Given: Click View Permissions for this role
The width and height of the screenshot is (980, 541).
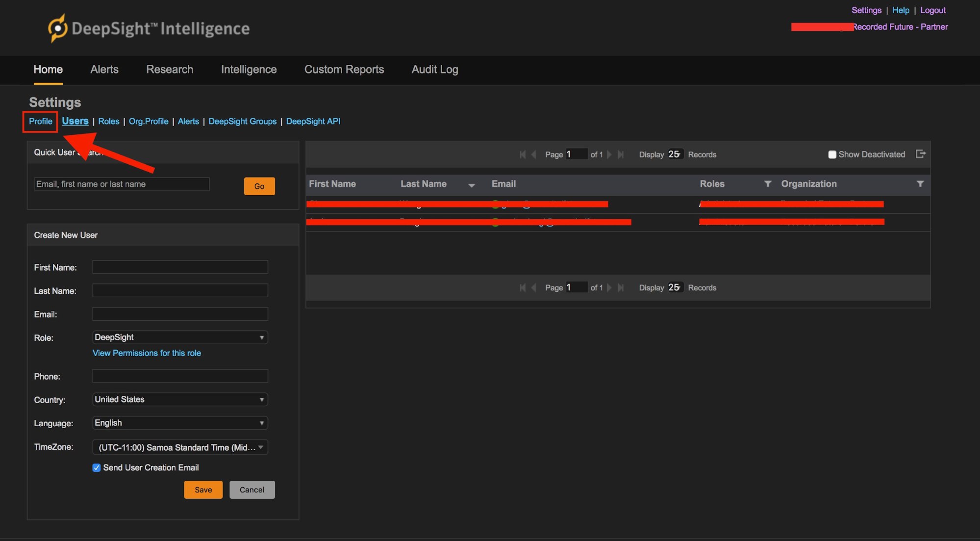Looking at the screenshot, I should pos(147,353).
